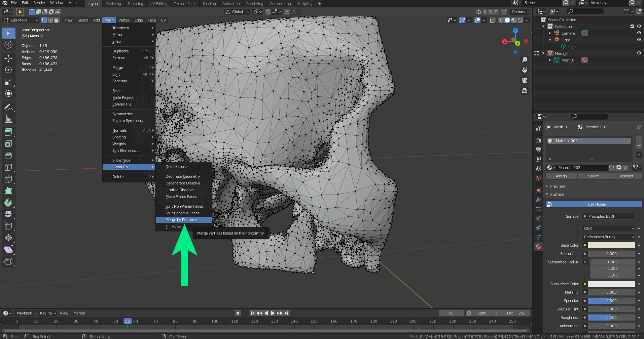Open the GGX distribution dropdown
Screen dimensions: 644x339
tap(608, 228)
